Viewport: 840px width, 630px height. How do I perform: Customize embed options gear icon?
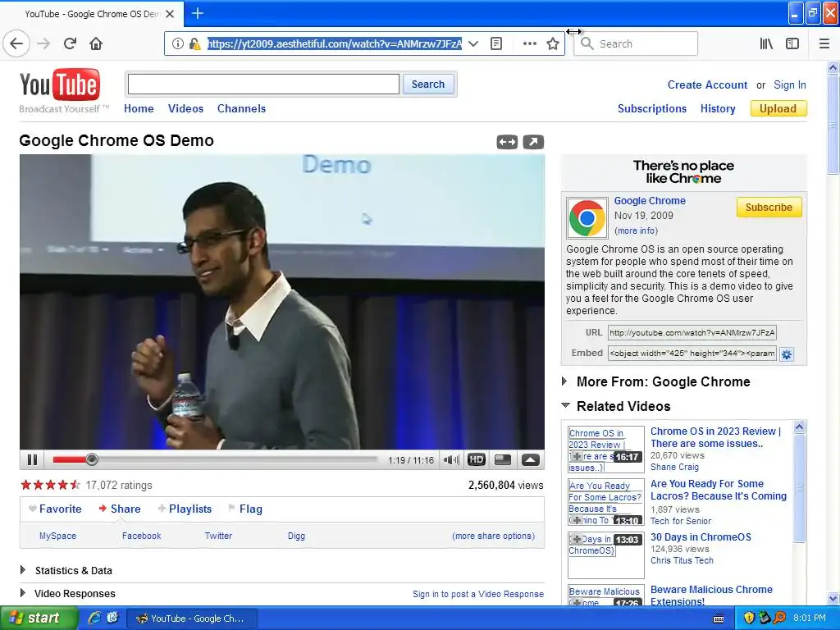tap(787, 354)
